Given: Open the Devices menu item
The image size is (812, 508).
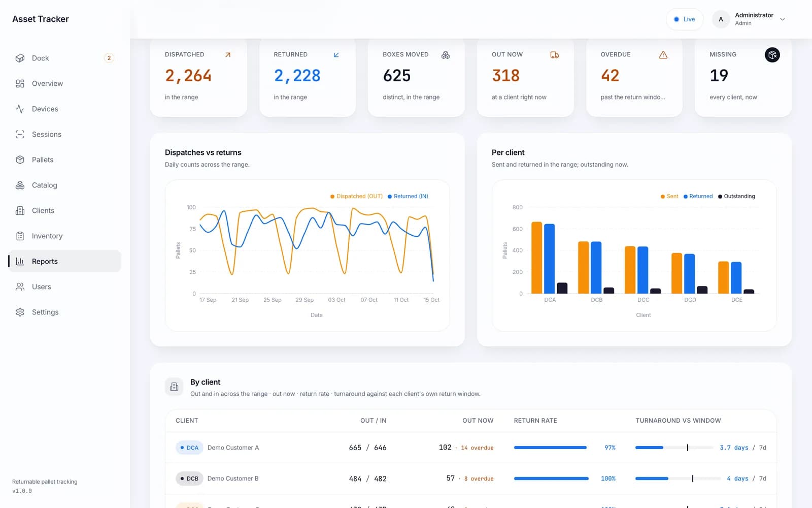Looking at the screenshot, I should (x=64, y=109).
